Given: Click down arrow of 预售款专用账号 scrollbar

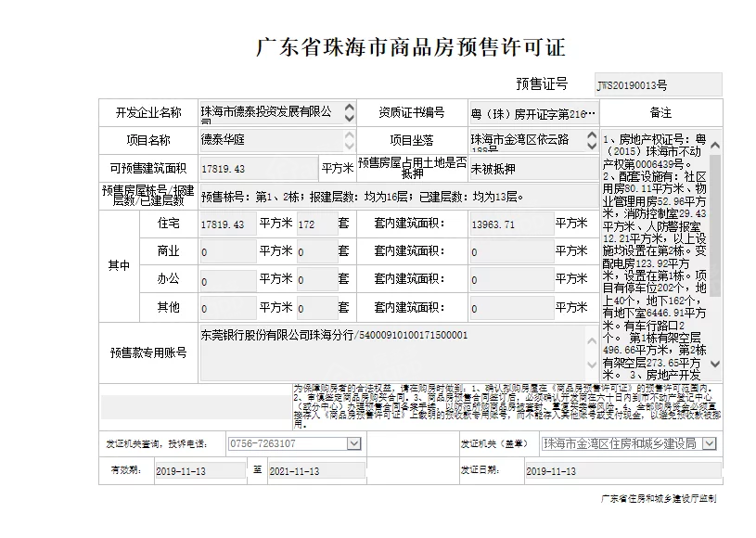Looking at the screenshot, I should click(x=592, y=365).
